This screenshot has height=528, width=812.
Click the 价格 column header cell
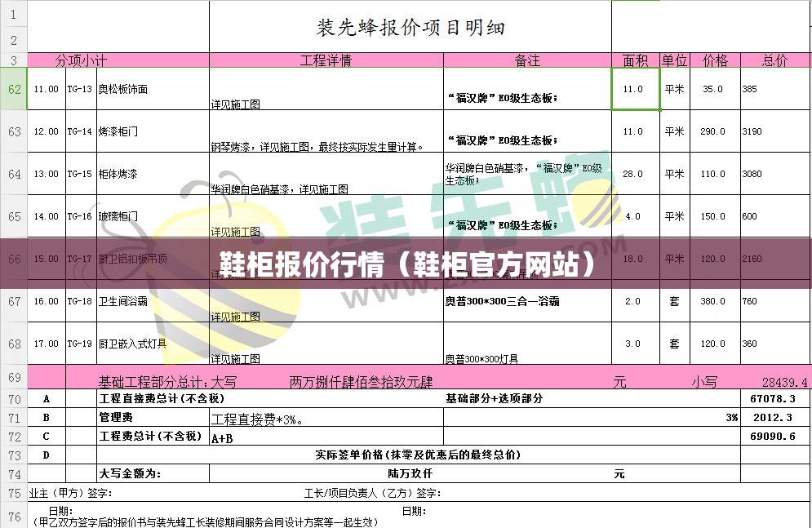(715, 60)
